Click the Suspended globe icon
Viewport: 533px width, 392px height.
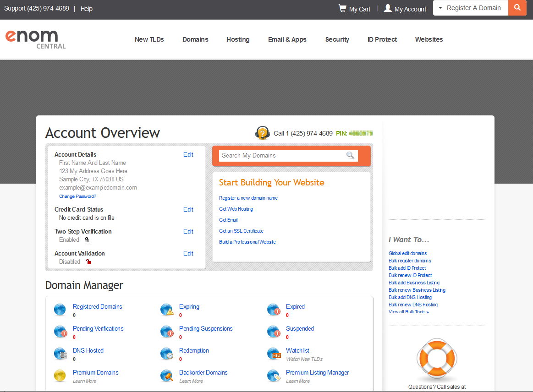[x=274, y=332]
